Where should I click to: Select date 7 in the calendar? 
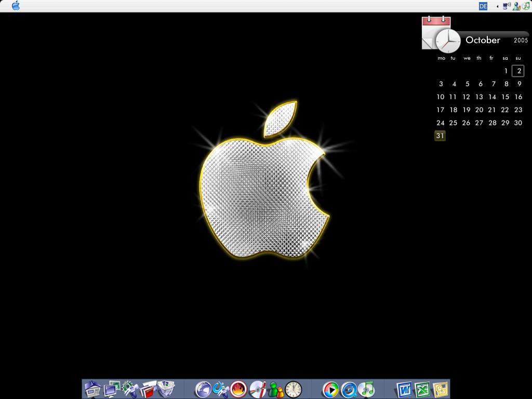coord(494,84)
